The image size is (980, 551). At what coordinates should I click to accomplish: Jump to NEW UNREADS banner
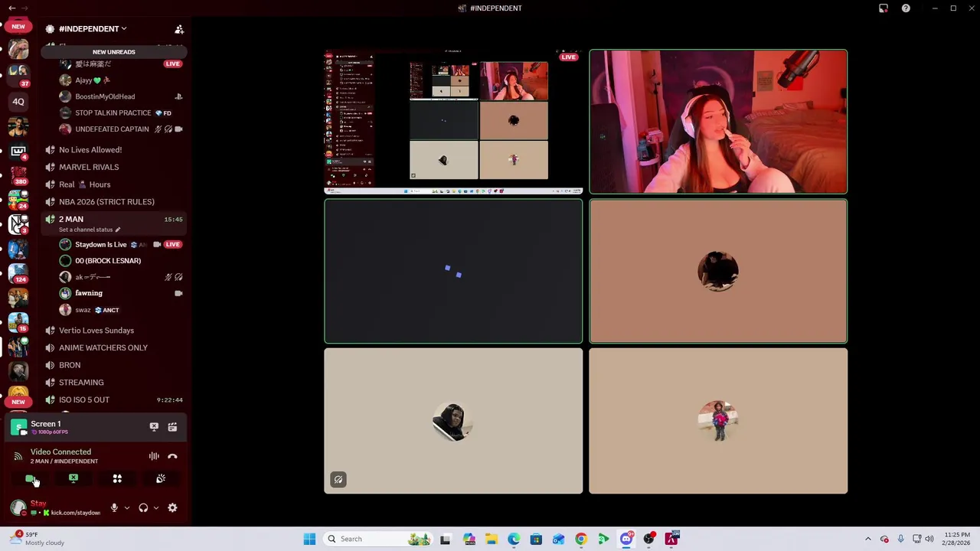(113, 52)
